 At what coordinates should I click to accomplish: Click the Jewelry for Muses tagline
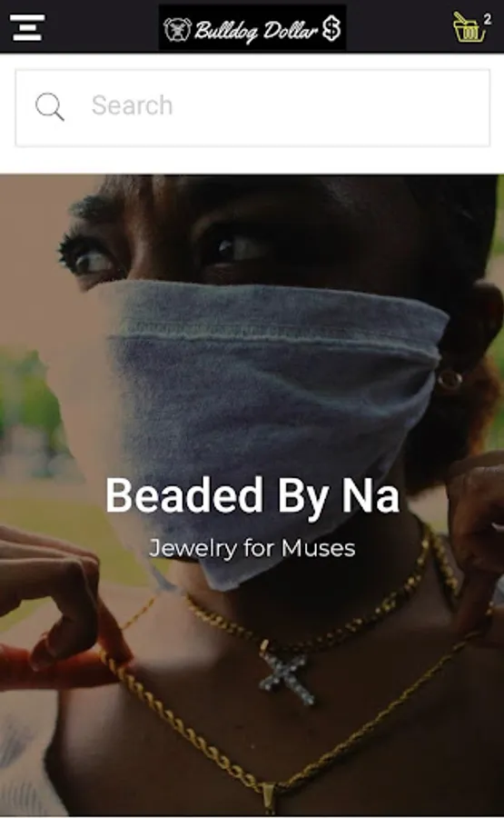(252, 548)
